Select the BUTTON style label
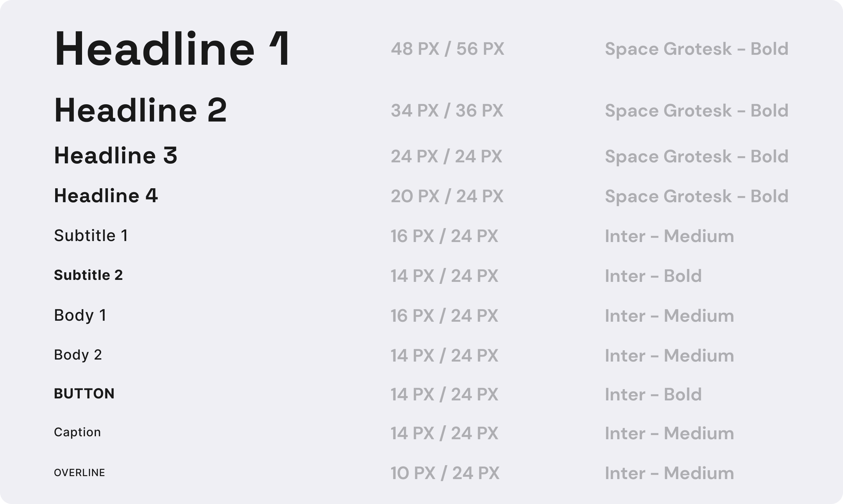This screenshot has width=843, height=504. pyautogui.click(x=84, y=394)
